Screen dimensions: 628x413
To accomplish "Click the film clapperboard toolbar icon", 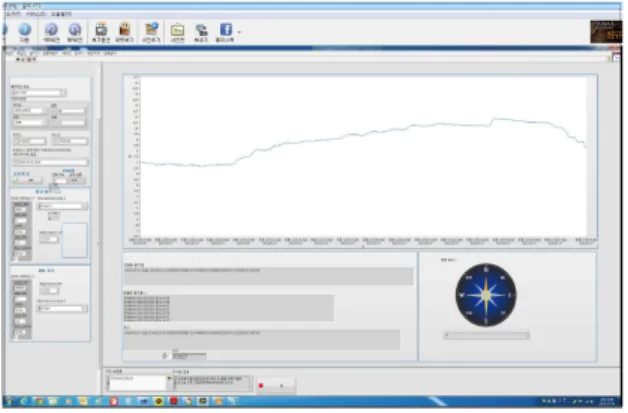I will pyautogui.click(x=125, y=29).
